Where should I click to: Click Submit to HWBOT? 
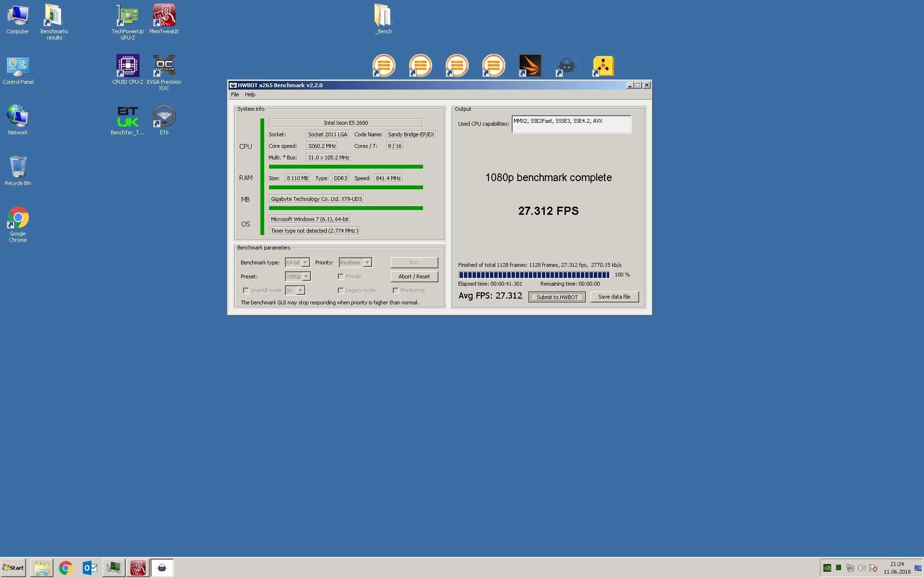click(557, 297)
